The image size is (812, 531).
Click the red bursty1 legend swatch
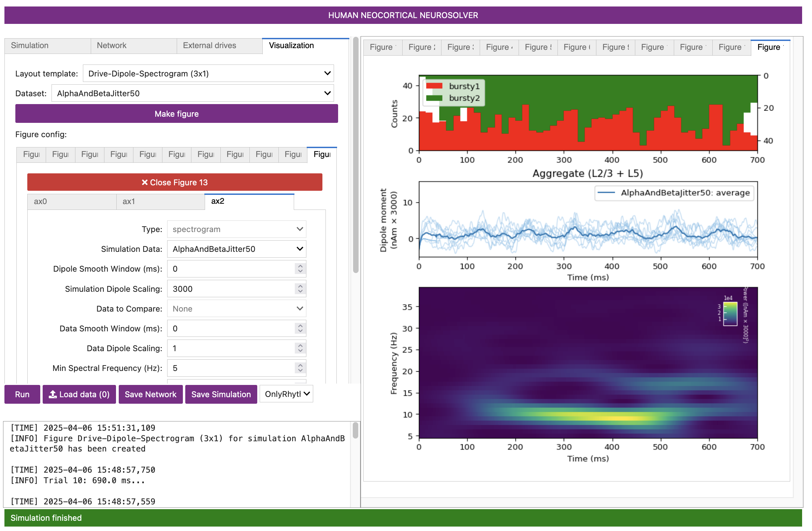[434, 86]
